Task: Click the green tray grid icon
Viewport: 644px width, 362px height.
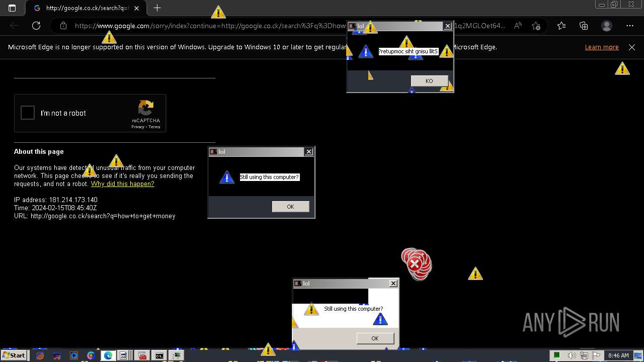Action: [557, 355]
